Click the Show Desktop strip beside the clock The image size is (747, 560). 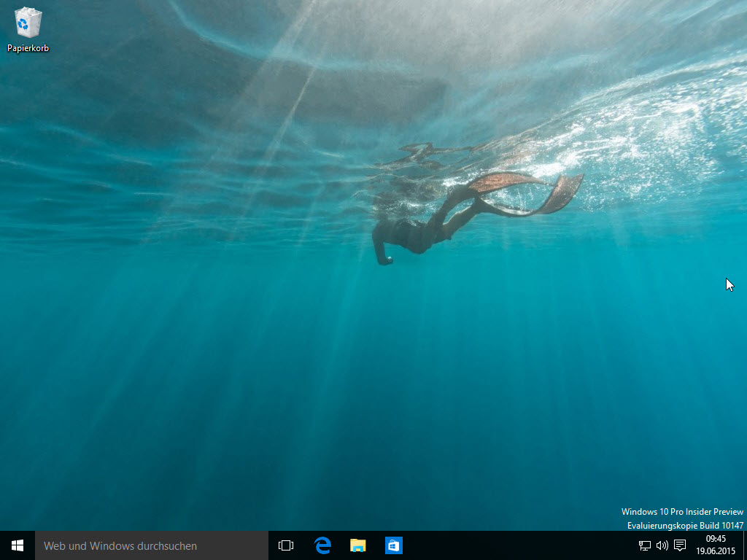pyautogui.click(x=745, y=545)
